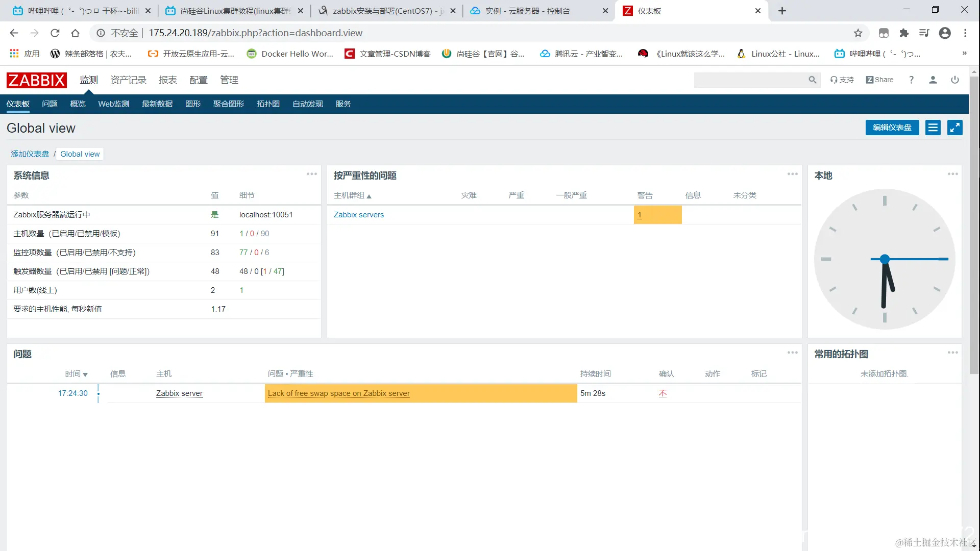The height and width of the screenshot is (551, 980).
Task: Open the 配置 top menu
Action: click(x=198, y=80)
